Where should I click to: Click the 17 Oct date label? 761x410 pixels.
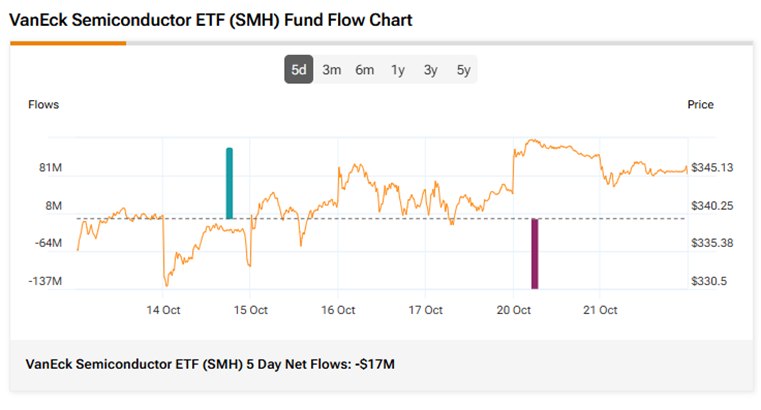coord(425,310)
